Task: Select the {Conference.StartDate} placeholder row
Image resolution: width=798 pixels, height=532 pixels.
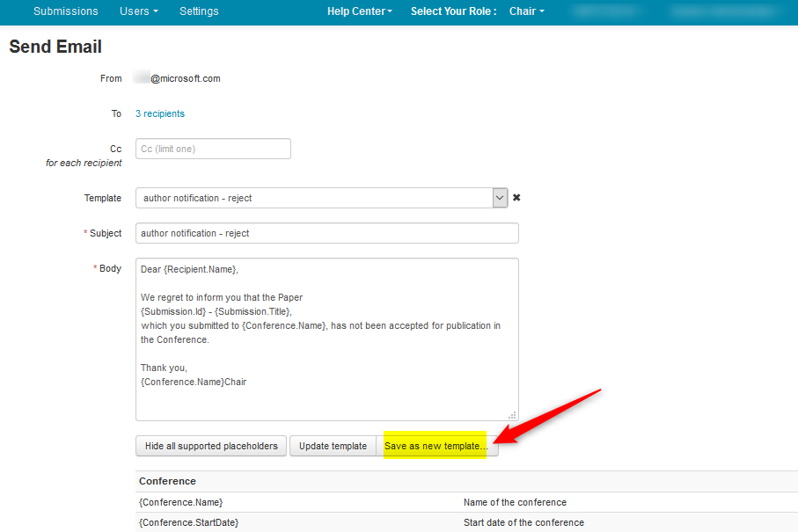Action: pos(189,522)
